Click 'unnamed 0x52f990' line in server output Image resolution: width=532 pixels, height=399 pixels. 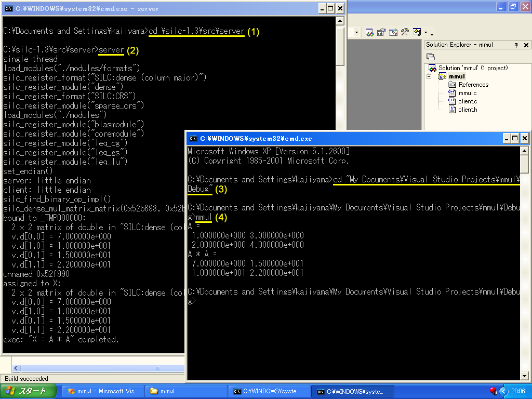[36, 274]
